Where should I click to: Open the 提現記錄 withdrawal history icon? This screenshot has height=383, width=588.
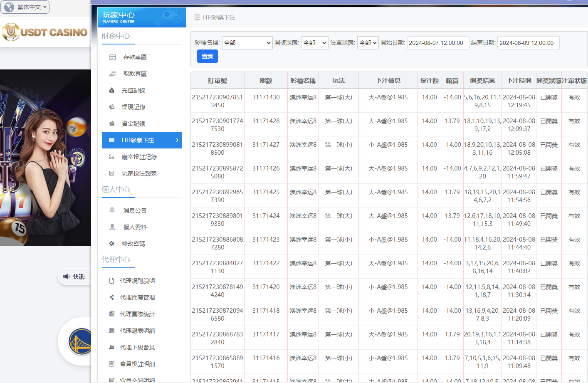111,107
